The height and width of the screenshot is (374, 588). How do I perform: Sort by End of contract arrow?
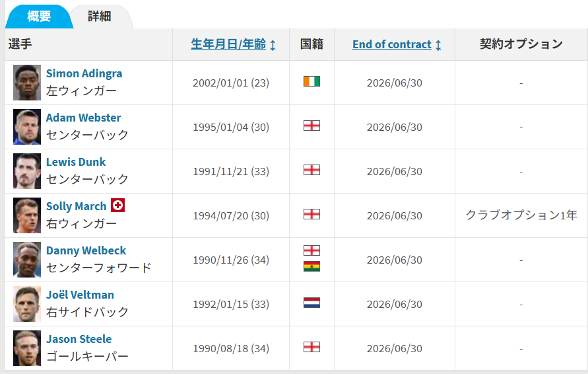pos(438,45)
